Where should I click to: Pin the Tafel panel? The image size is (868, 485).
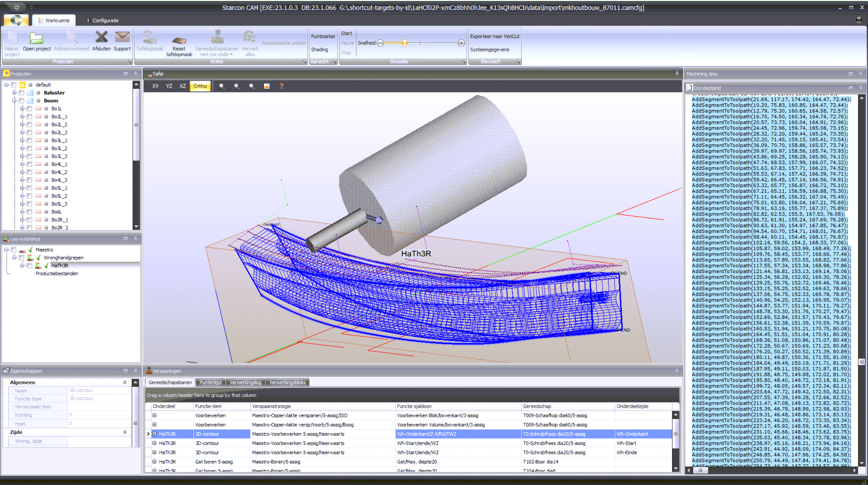(677, 74)
